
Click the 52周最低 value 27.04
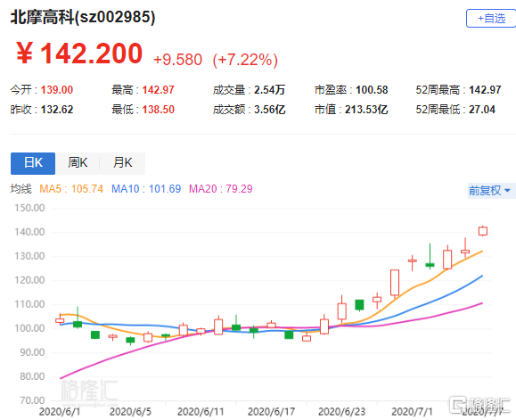[482, 110]
